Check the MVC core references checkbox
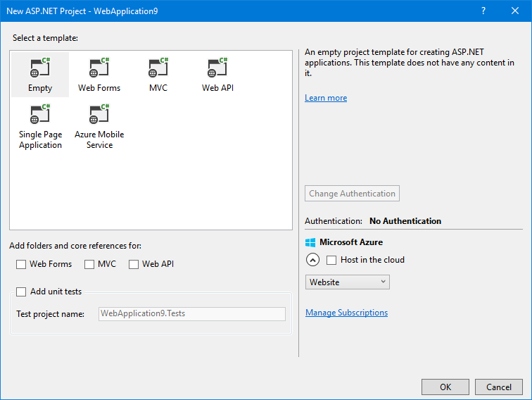This screenshot has height=400, width=532. [89, 264]
